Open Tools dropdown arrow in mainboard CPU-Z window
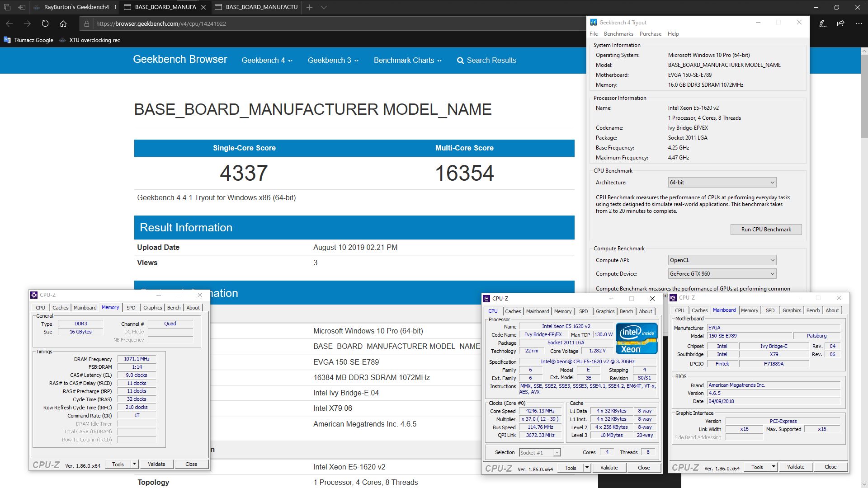The height and width of the screenshot is (488, 868). tap(774, 467)
